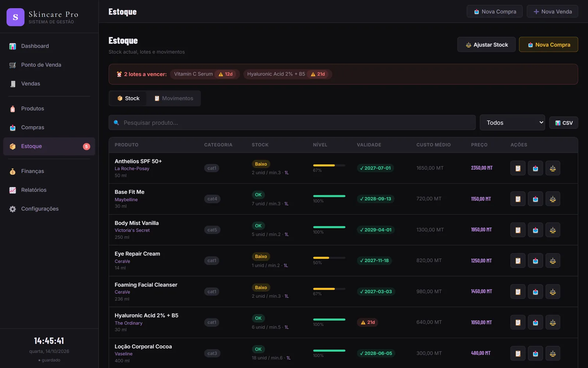588x368 pixels.
Task: Export stock list as CSV
Action: 564,123
